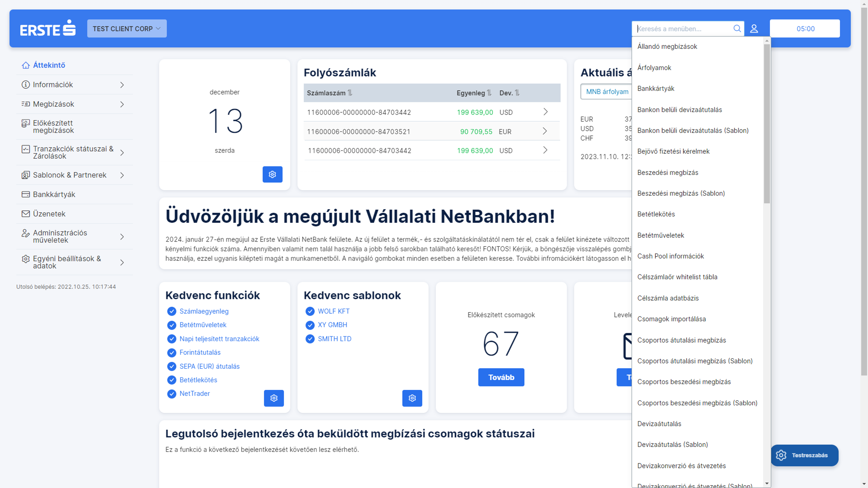Image resolution: width=868 pixels, height=488 pixels.
Task: Click the Bankkártyák card icon in sidebar
Action: (26, 194)
